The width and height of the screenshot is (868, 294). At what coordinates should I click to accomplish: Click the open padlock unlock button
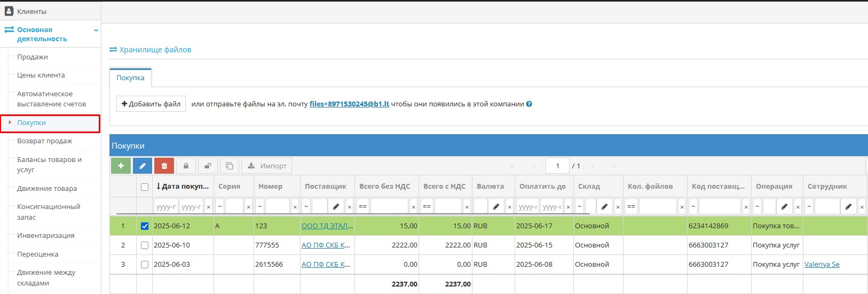[208, 166]
